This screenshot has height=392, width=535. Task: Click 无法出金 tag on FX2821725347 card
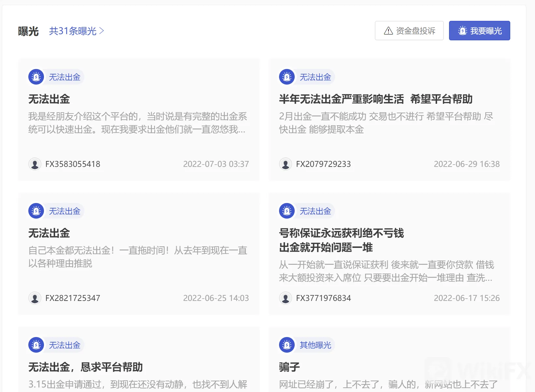64,211
